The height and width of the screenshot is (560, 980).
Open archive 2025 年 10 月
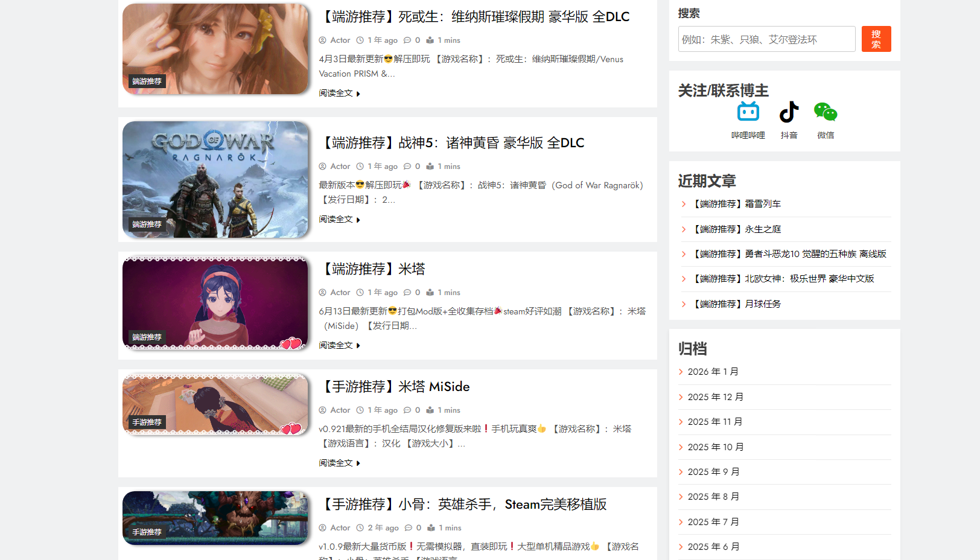click(716, 447)
